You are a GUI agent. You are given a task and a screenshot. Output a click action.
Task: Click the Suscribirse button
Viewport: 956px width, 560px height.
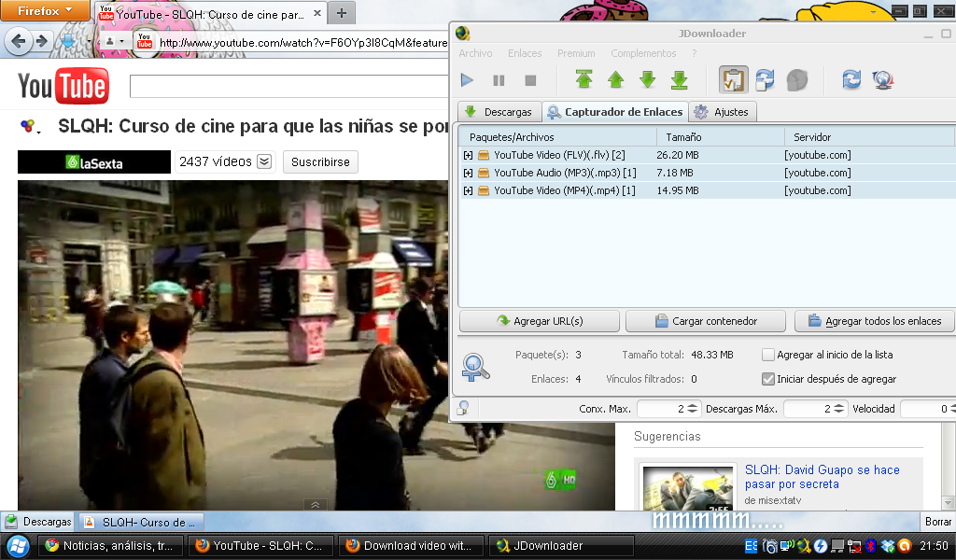coord(320,162)
